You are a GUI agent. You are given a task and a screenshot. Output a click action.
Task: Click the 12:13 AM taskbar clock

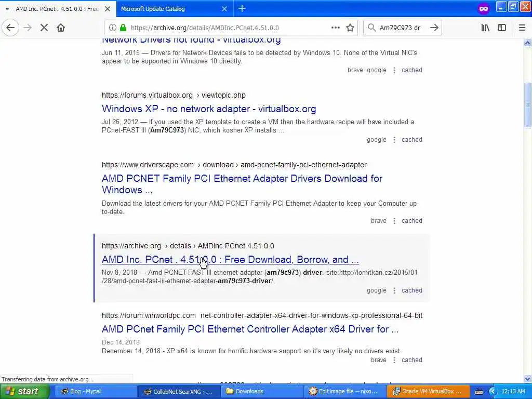[513, 391]
